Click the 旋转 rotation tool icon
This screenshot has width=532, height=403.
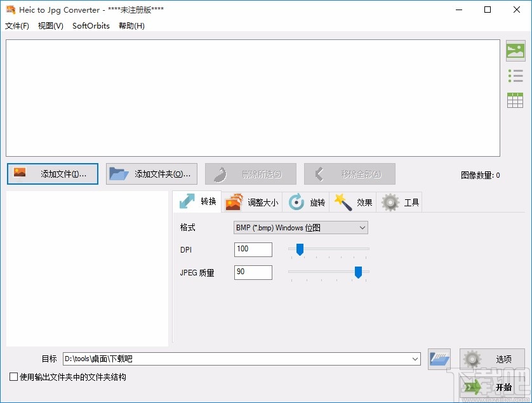point(296,202)
